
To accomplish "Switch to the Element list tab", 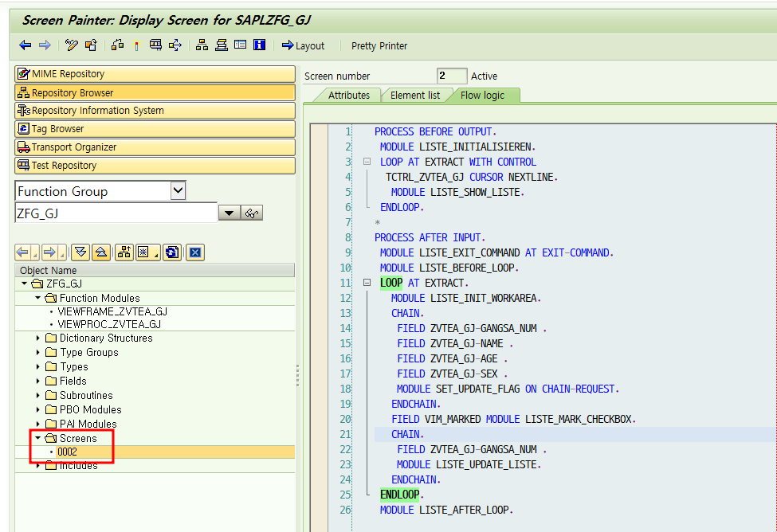I will [x=416, y=94].
